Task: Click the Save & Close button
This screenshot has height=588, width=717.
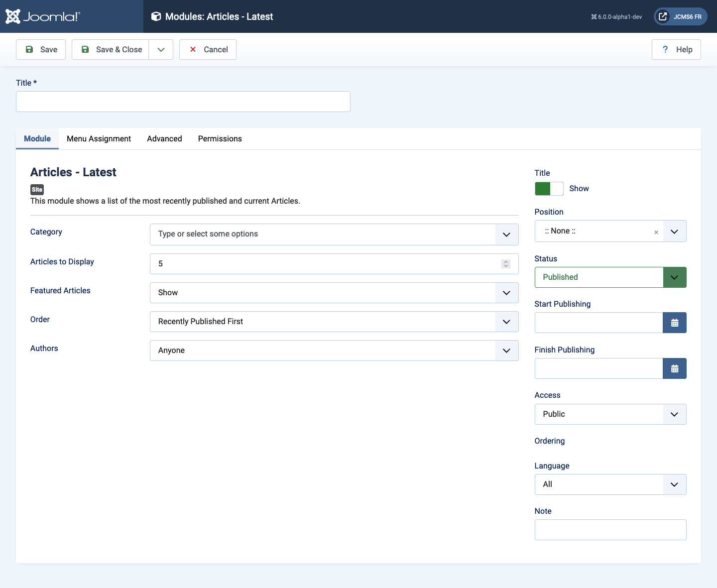Action: (111, 49)
